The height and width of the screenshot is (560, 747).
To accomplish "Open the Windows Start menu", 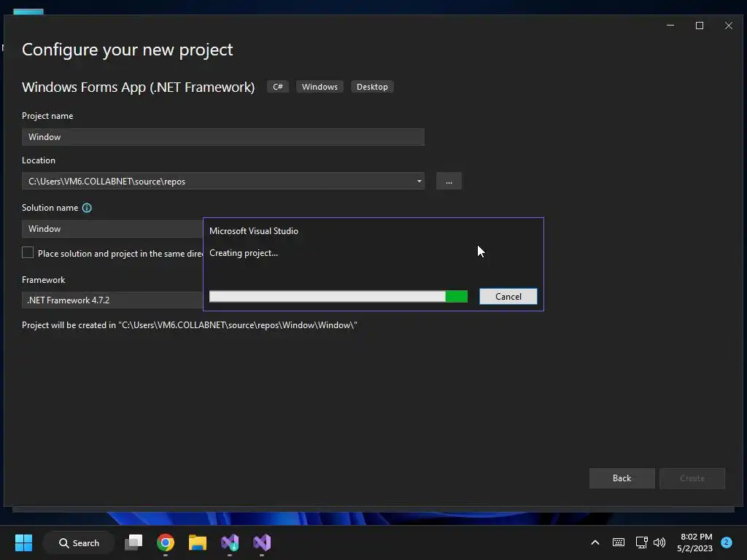I will click(x=23, y=542).
